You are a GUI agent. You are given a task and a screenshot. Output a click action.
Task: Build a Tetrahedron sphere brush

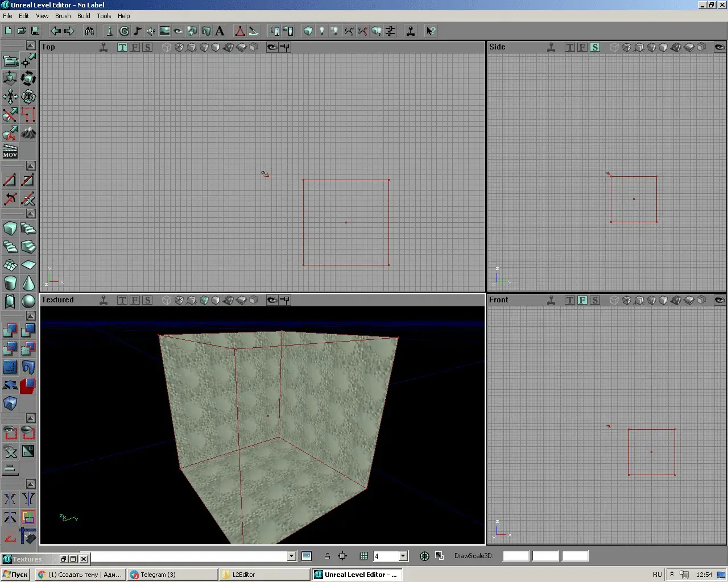(x=28, y=301)
